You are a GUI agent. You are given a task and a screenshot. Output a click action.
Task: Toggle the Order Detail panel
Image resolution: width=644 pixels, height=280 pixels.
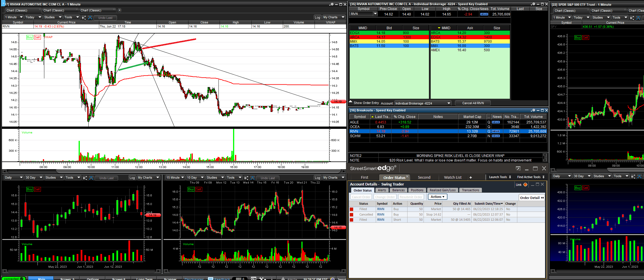point(532,198)
